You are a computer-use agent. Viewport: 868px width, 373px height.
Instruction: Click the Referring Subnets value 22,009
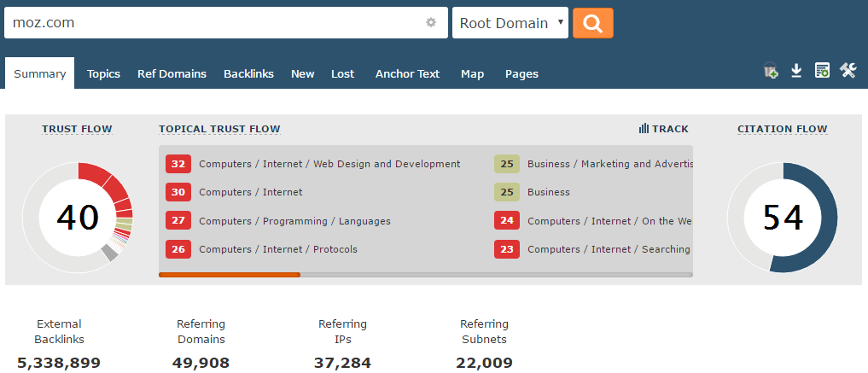pyautogui.click(x=485, y=363)
